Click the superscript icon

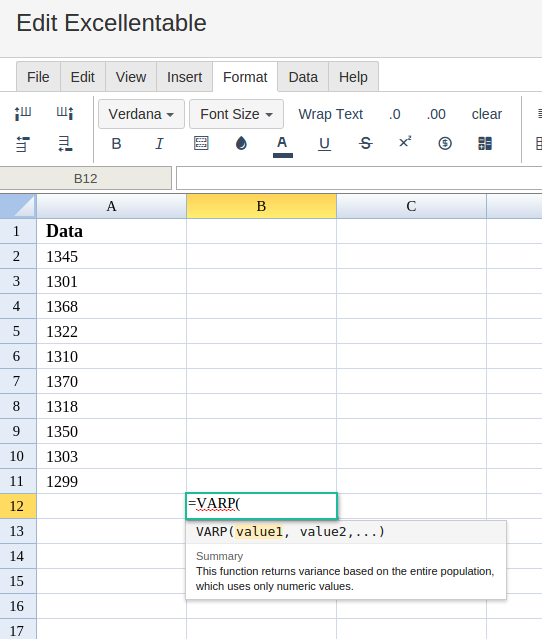coord(405,142)
